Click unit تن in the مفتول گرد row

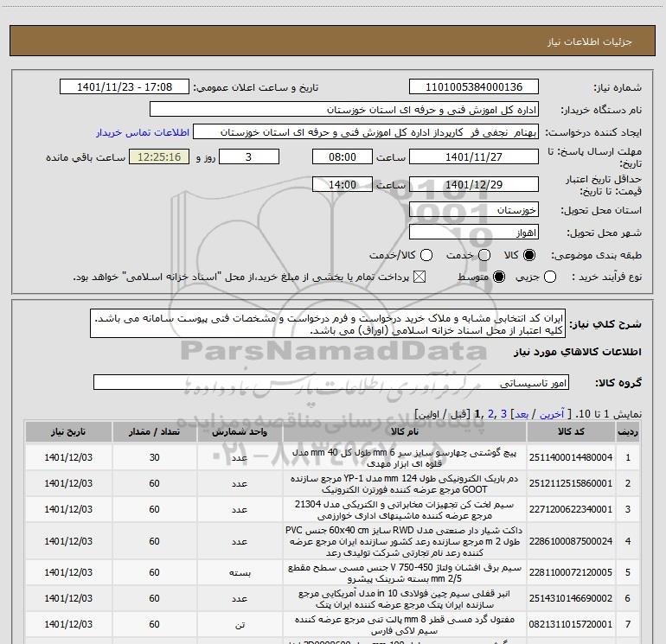240,624
